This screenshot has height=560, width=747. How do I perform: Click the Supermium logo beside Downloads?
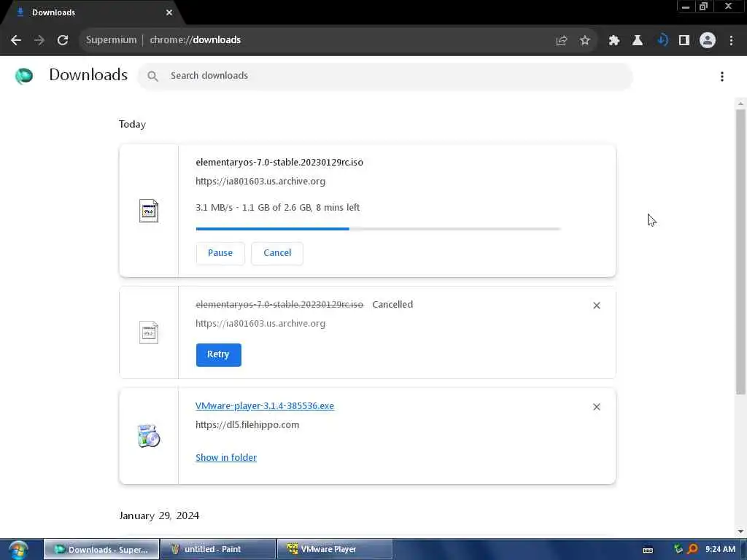[24, 75]
